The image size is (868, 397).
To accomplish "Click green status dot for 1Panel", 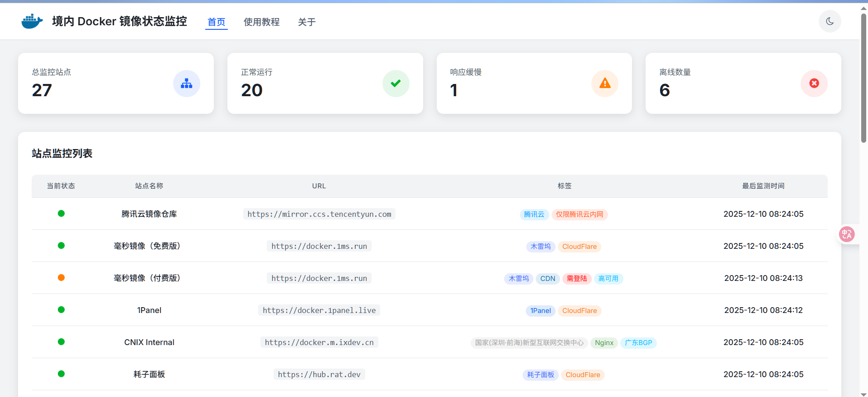I will coord(61,310).
